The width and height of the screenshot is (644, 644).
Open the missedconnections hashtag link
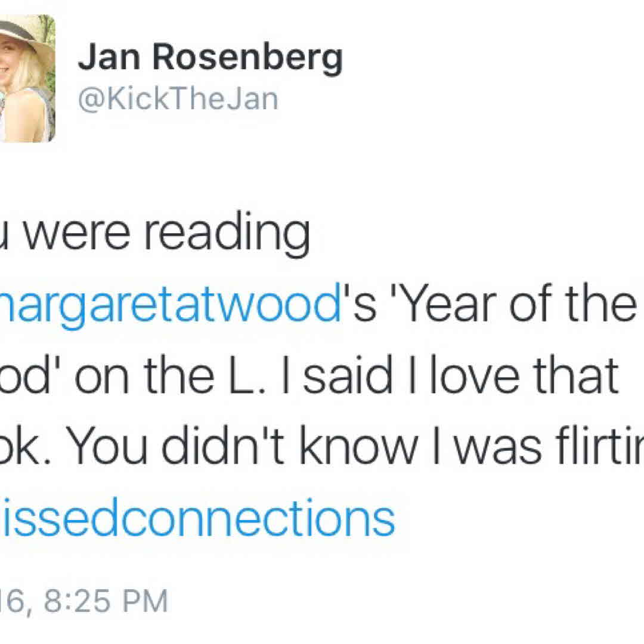(197, 516)
